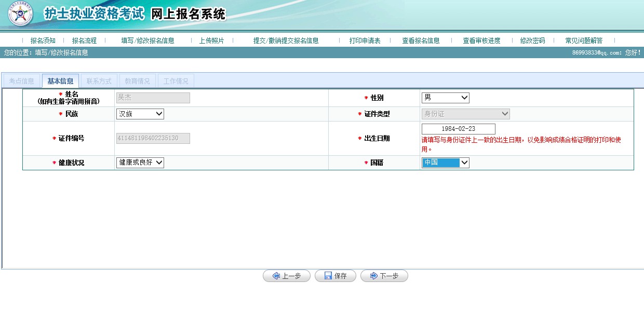This screenshot has height=309, width=644.
Task: Switch to the 考点信息 tab
Action: (22, 81)
